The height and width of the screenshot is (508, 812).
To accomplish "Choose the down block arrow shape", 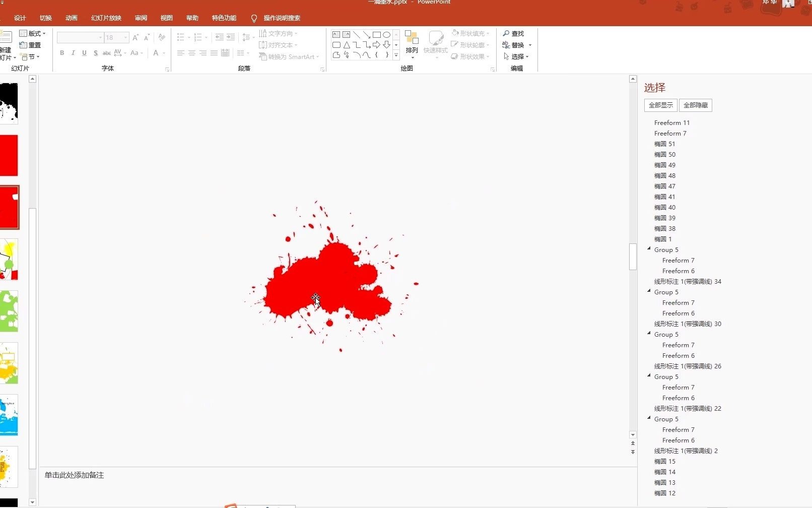I will click(x=386, y=45).
